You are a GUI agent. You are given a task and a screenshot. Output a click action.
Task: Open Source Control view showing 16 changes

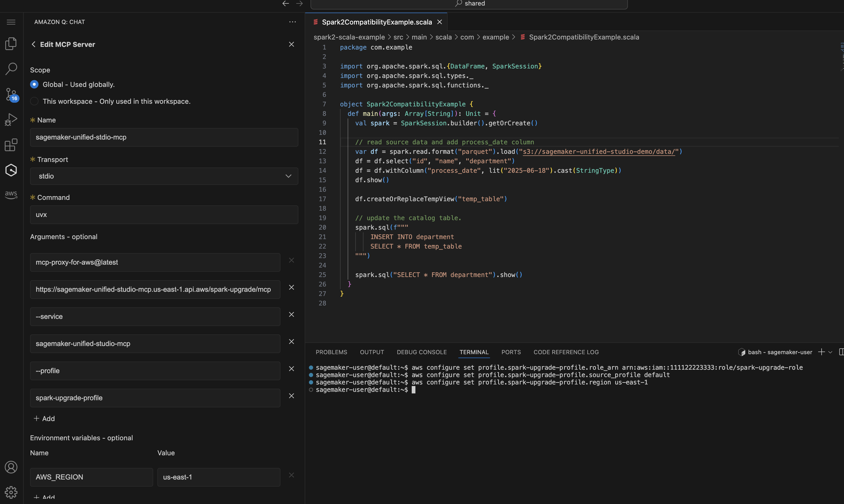tap(11, 95)
